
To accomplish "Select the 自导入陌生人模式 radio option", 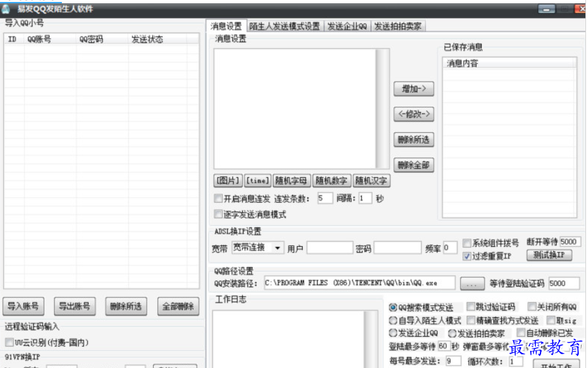I will click(393, 320).
